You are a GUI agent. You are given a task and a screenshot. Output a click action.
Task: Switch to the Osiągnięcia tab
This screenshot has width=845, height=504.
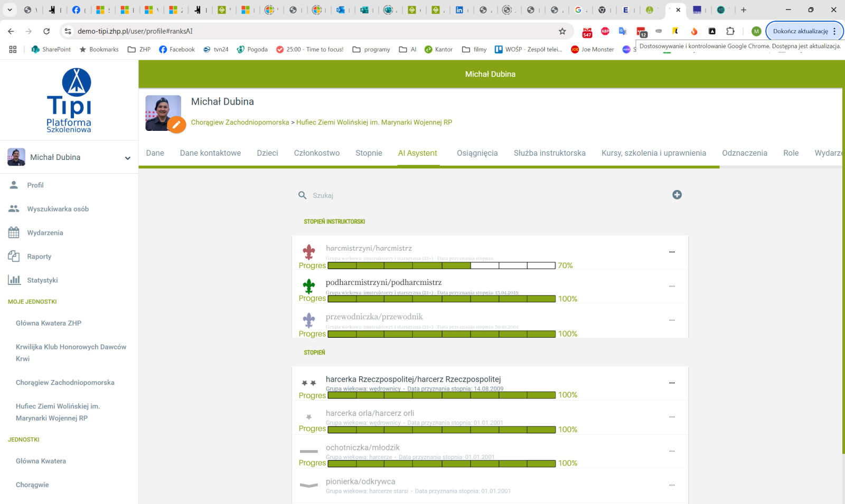coord(477,153)
